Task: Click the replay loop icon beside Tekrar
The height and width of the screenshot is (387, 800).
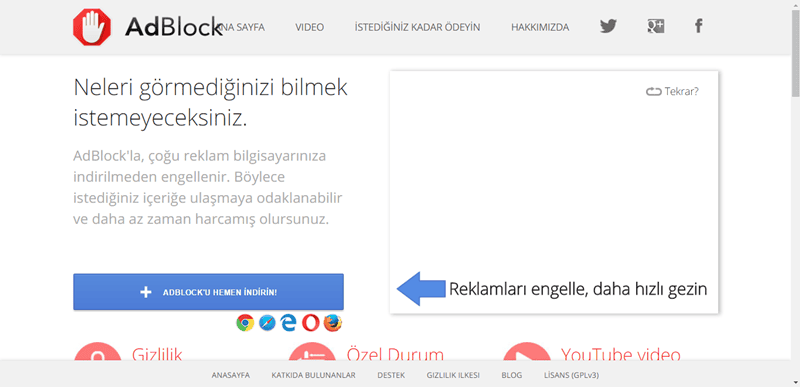Action: point(654,92)
